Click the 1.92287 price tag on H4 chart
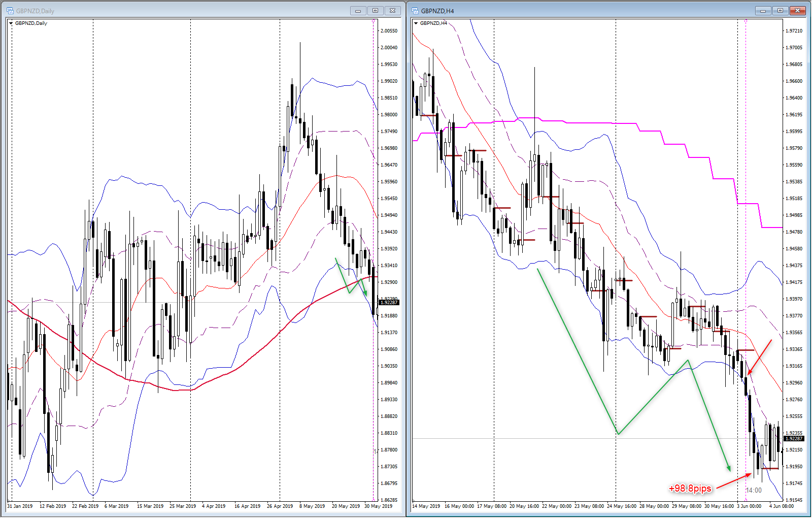 point(794,439)
